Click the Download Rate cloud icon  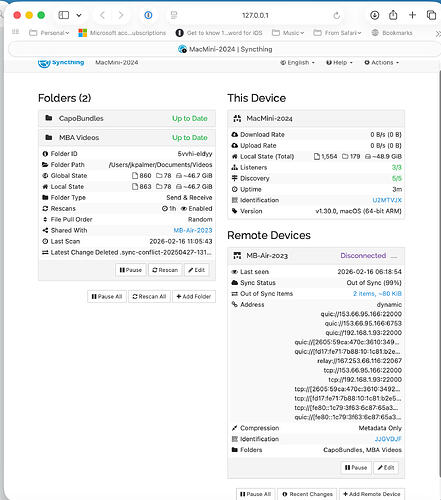click(235, 135)
